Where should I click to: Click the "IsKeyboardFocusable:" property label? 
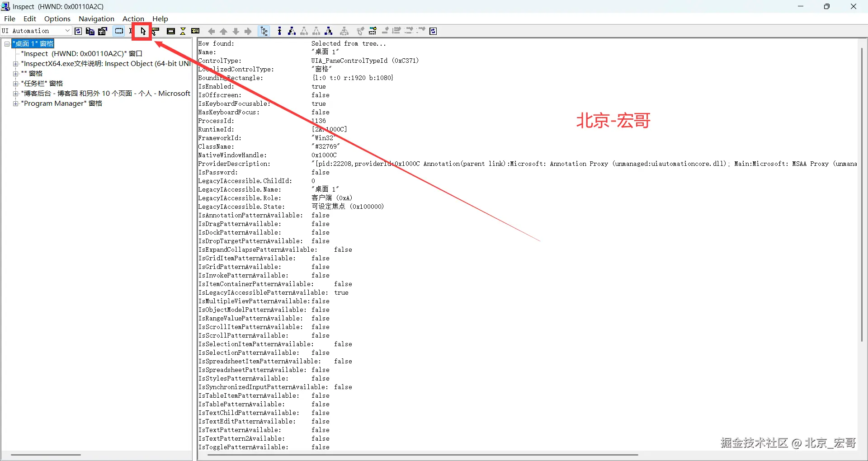[234, 104]
